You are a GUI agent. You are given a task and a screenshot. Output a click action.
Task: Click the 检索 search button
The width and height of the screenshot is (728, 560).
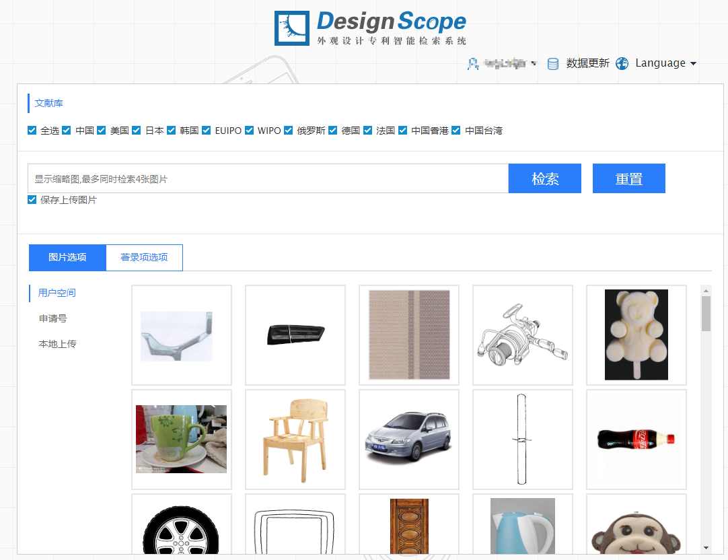pyautogui.click(x=544, y=178)
